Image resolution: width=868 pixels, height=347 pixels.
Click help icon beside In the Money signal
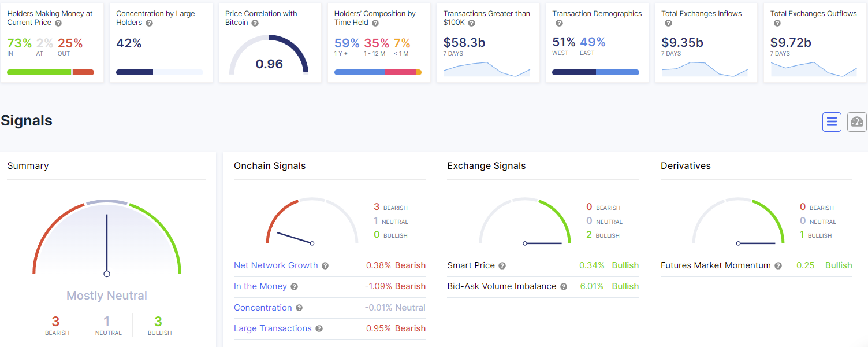click(294, 287)
